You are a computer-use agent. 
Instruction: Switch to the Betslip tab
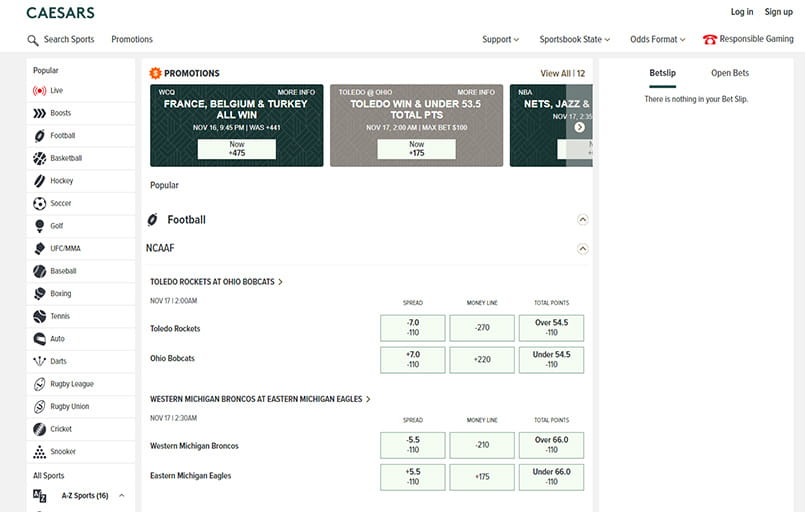click(x=662, y=73)
